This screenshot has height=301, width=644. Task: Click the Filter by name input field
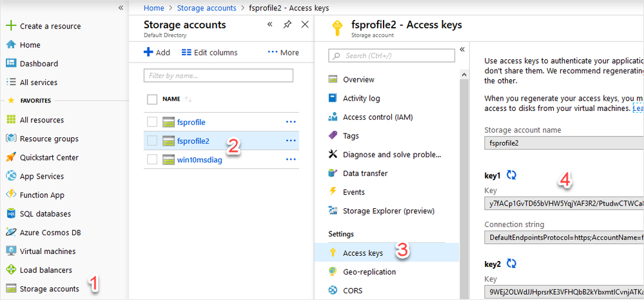219,75
